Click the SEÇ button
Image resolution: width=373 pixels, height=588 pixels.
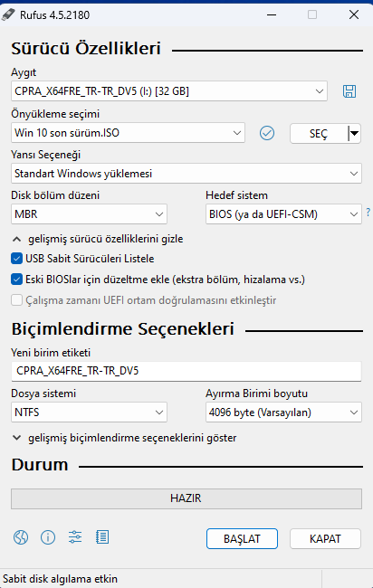tap(319, 133)
